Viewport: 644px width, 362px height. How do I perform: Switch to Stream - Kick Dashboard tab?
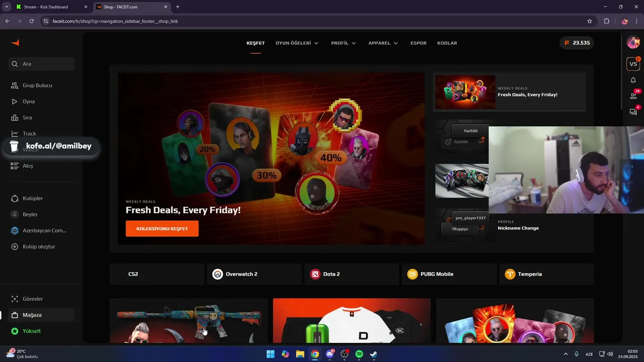(x=51, y=7)
